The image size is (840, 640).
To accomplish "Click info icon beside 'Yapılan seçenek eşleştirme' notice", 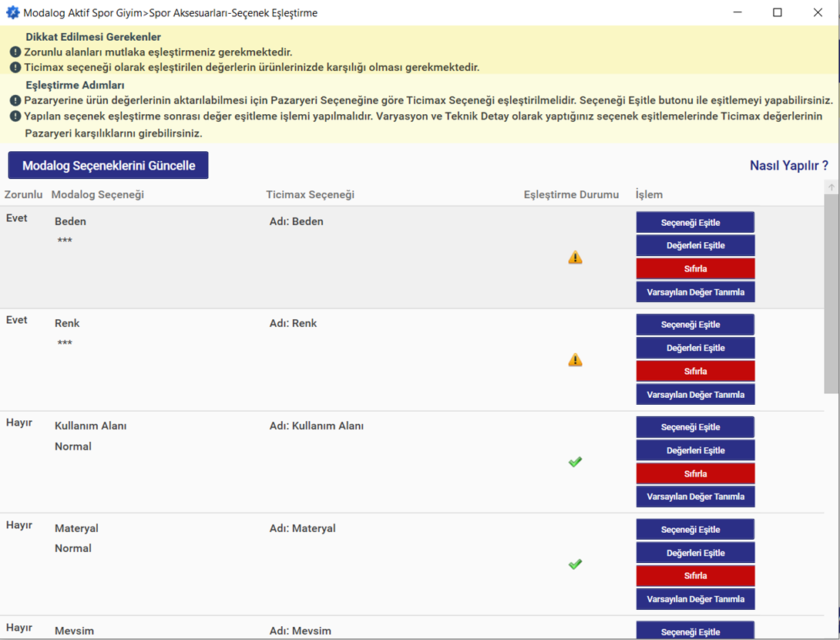I will (x=15, y=116).
